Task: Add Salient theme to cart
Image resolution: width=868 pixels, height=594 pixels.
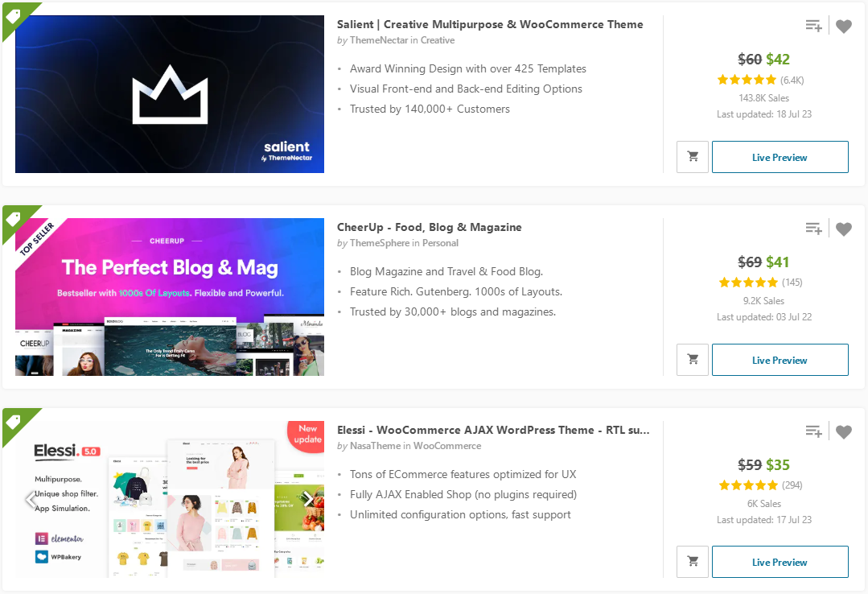Action: [693, 157]
